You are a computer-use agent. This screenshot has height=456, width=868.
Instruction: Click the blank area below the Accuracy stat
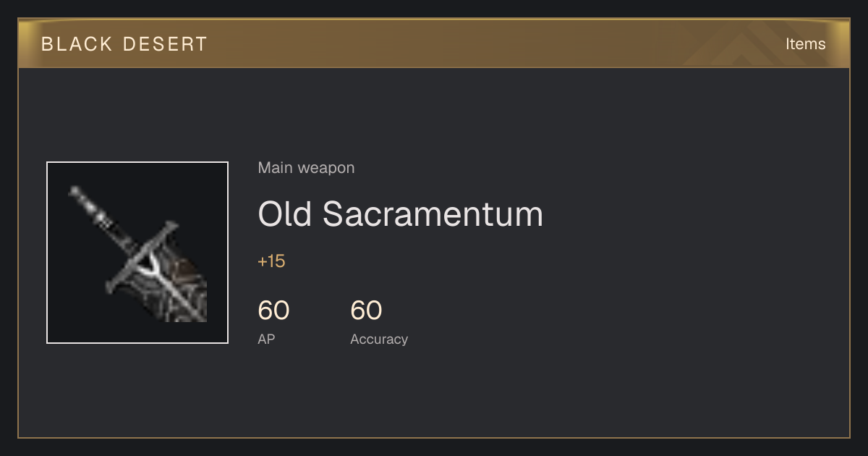tap(379, 391)
